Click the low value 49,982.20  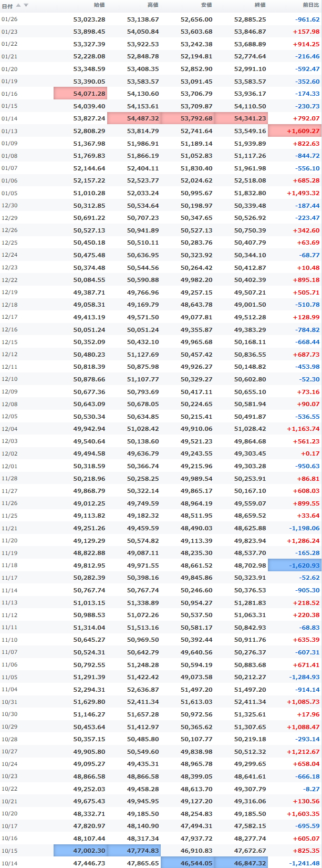click(x=196, y=280)
